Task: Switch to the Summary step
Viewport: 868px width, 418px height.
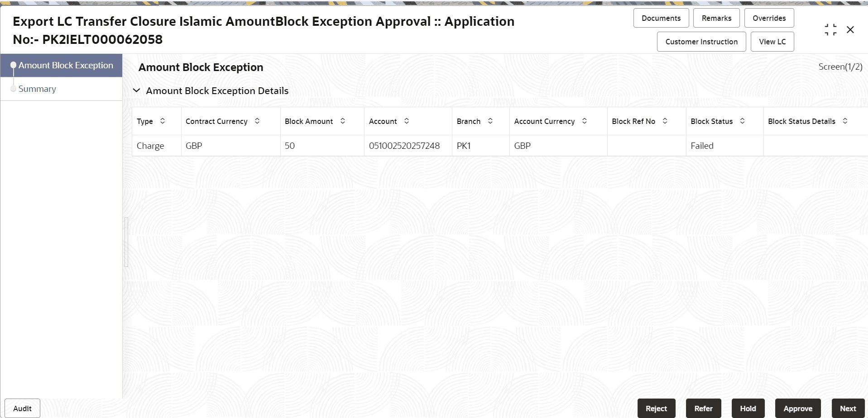Action: click(37, 89)
